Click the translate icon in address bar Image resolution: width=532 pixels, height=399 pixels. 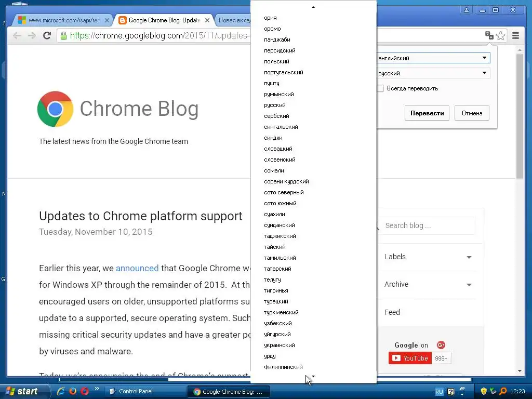point(489,35)
